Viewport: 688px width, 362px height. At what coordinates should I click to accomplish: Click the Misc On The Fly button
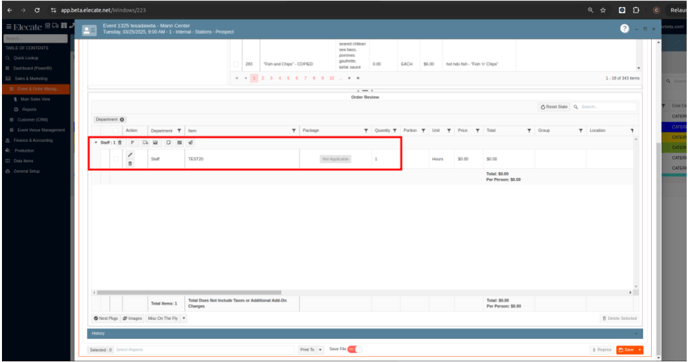pyautogui.click(x=163, y=318)
